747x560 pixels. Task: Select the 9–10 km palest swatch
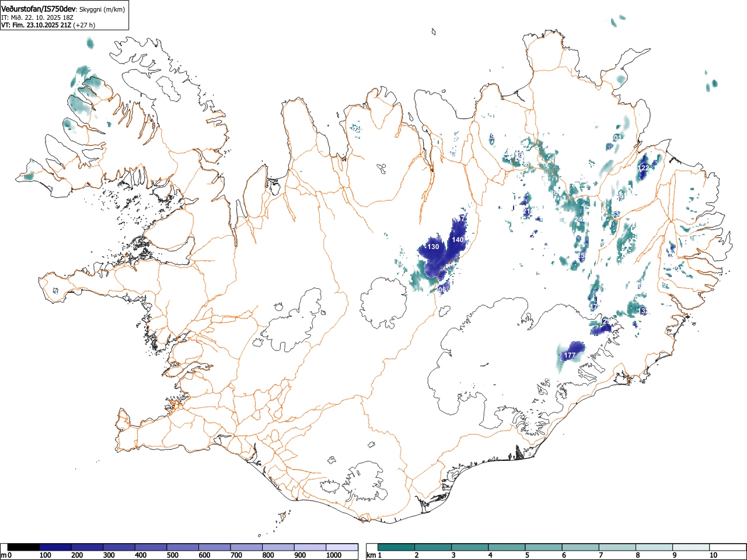(x=691, y=547)
